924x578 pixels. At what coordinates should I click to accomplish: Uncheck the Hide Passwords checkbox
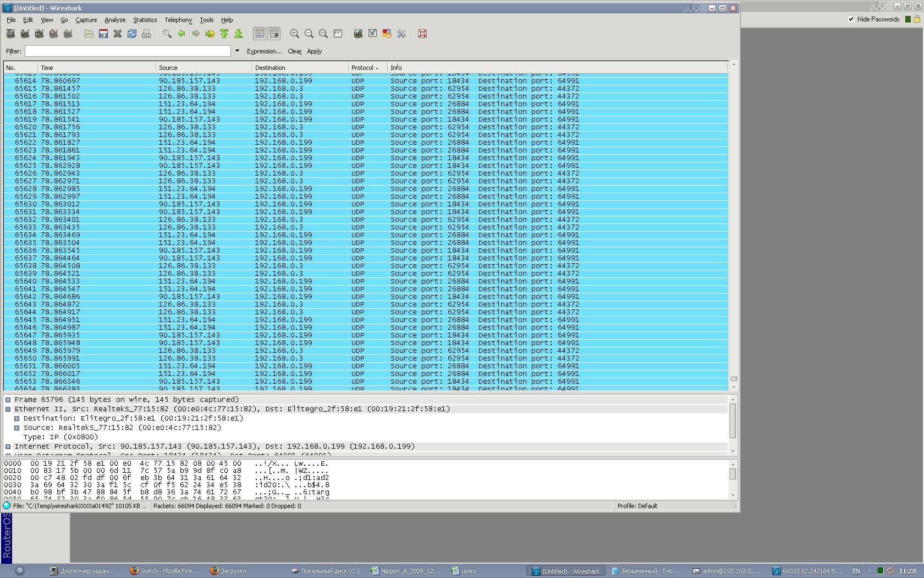(851, 19)
